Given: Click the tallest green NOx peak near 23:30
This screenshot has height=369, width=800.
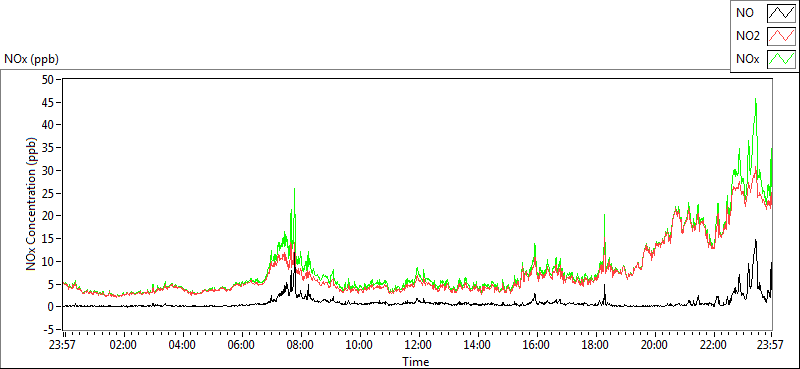Looking at the screenshot, I should [x=755, y=100].
